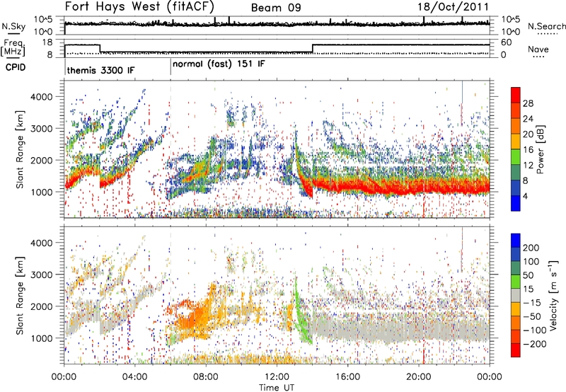Click the frequency step trace plot
Screen dimensions: 566x392
coord(277,48)
